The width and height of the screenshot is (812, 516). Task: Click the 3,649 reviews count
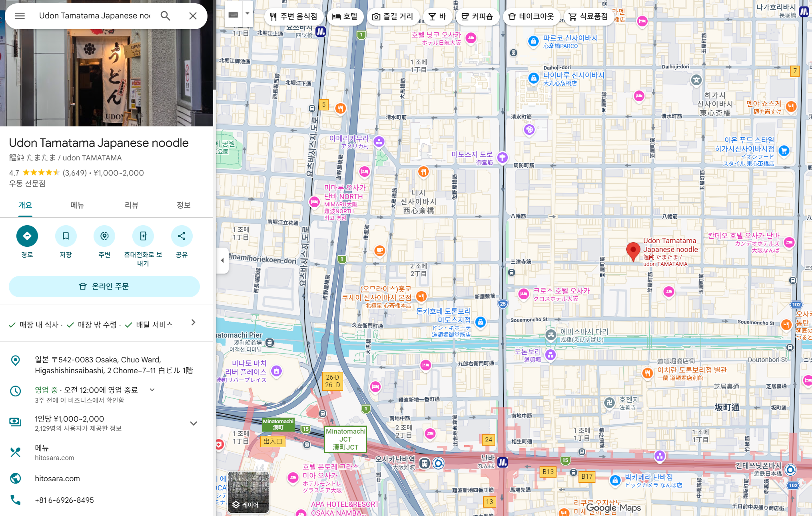(75, 173)
